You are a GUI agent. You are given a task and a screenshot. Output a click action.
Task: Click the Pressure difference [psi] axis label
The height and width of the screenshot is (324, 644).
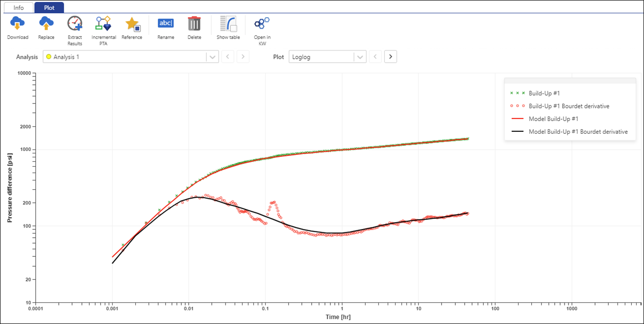click(9, 188)
